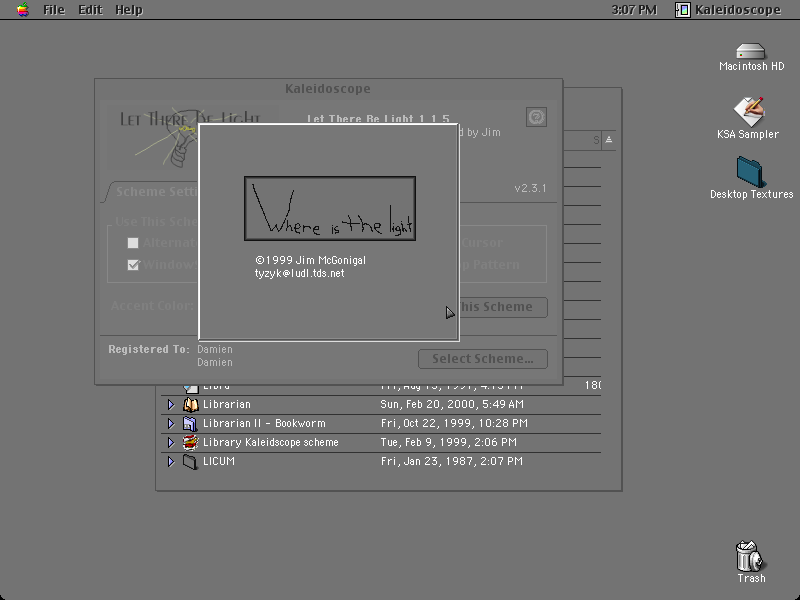Select the Librarian II - Bookworm icon
The height and width of the screenshot is (600, 800).
point(190,423)
